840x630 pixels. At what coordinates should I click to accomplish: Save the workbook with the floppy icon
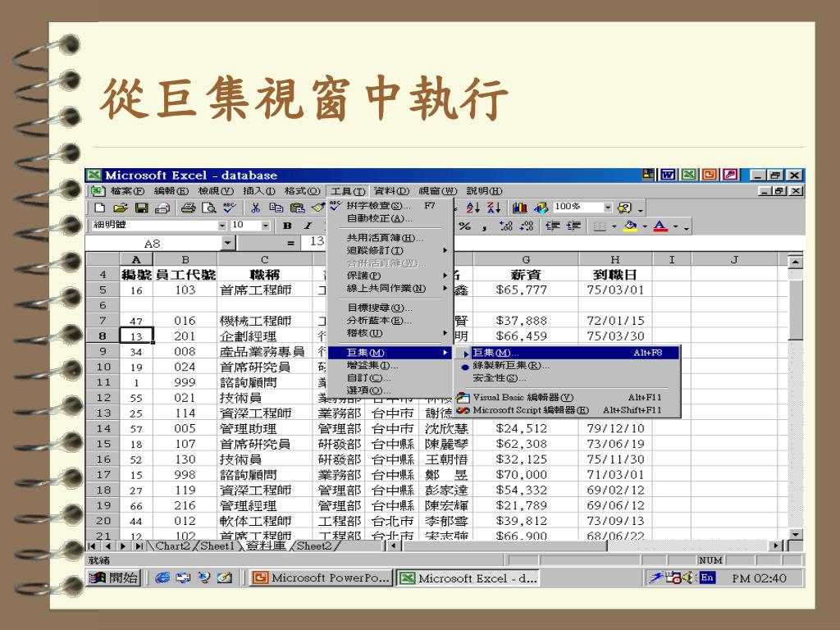click(141, 208)
